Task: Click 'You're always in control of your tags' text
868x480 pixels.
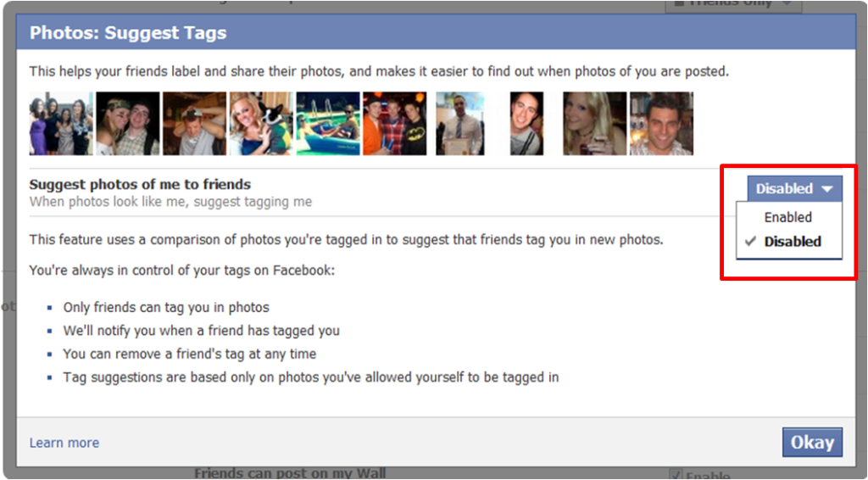Action: 182,271
